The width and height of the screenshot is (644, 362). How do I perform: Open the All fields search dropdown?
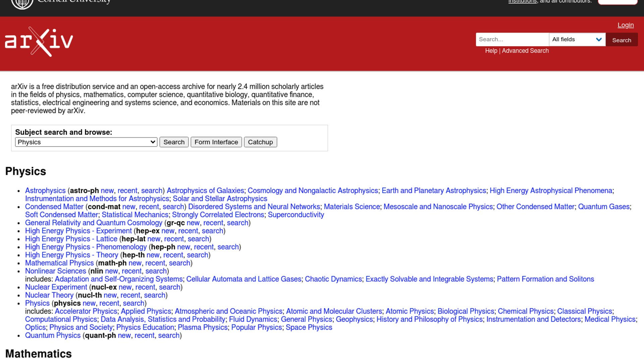[x=577, y=40]
